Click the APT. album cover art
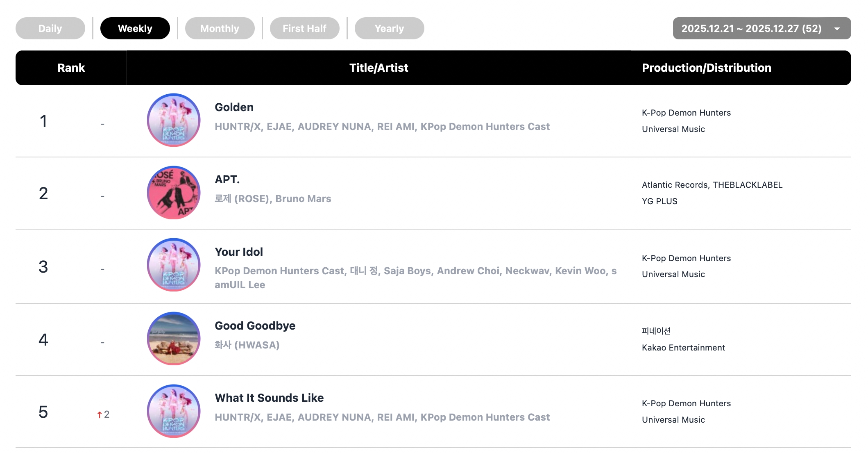 pos(174,193)
